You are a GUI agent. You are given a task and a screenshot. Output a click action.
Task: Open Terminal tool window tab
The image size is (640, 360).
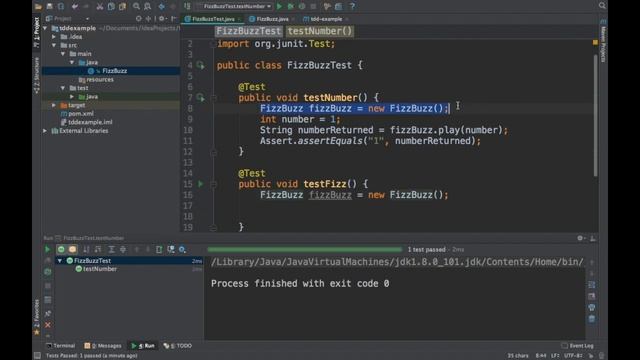60,346
